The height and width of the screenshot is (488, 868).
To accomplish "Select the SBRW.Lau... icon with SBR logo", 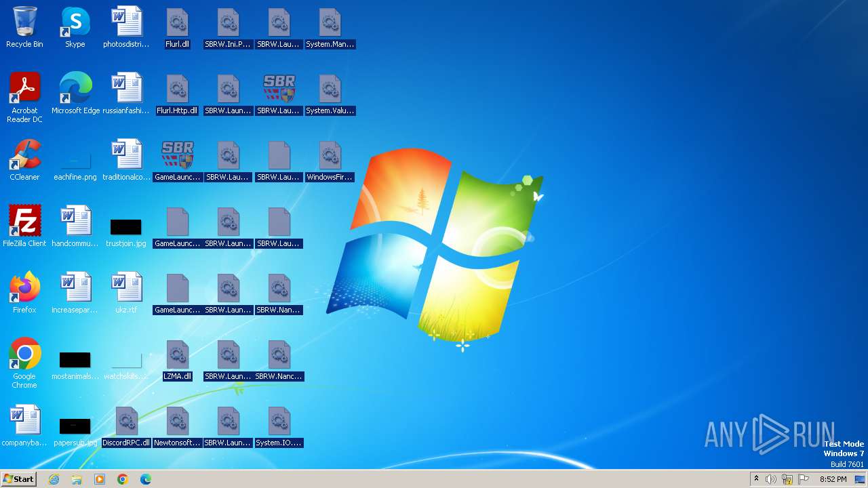I will (x=279, y=94).
